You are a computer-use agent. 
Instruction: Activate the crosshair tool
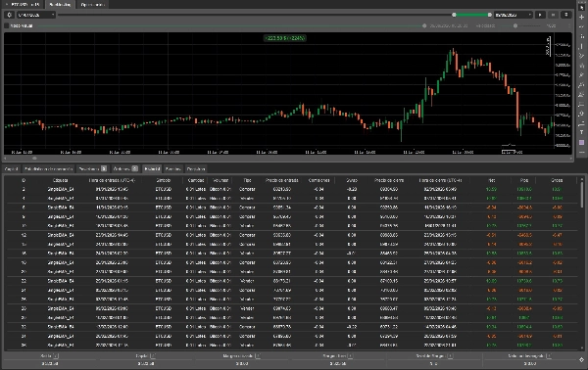point(581,18)
